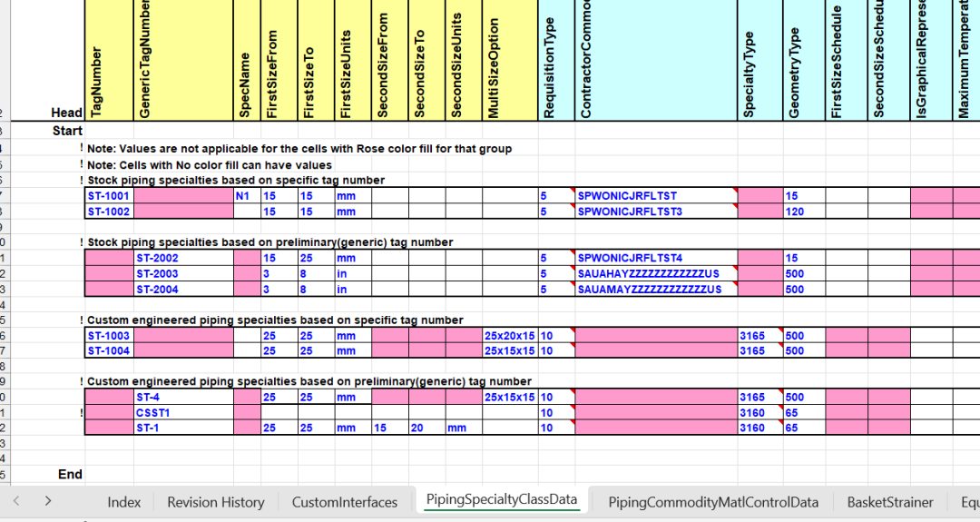Select cell with tag ST-1004
Image resolution: width=980 pixels, height=522 pixels.
point(109,350)
